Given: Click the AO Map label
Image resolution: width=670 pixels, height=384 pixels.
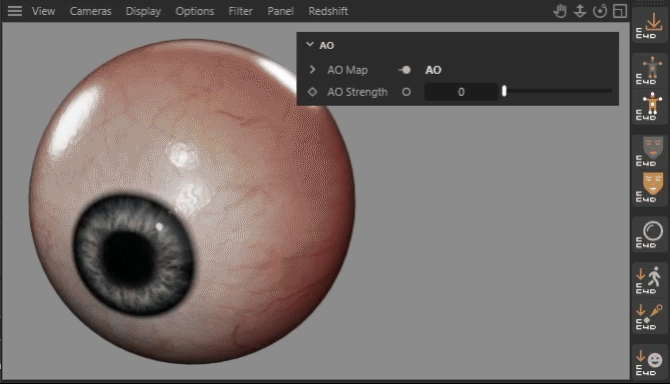Looking at the screenshot, I should [347, 70].
